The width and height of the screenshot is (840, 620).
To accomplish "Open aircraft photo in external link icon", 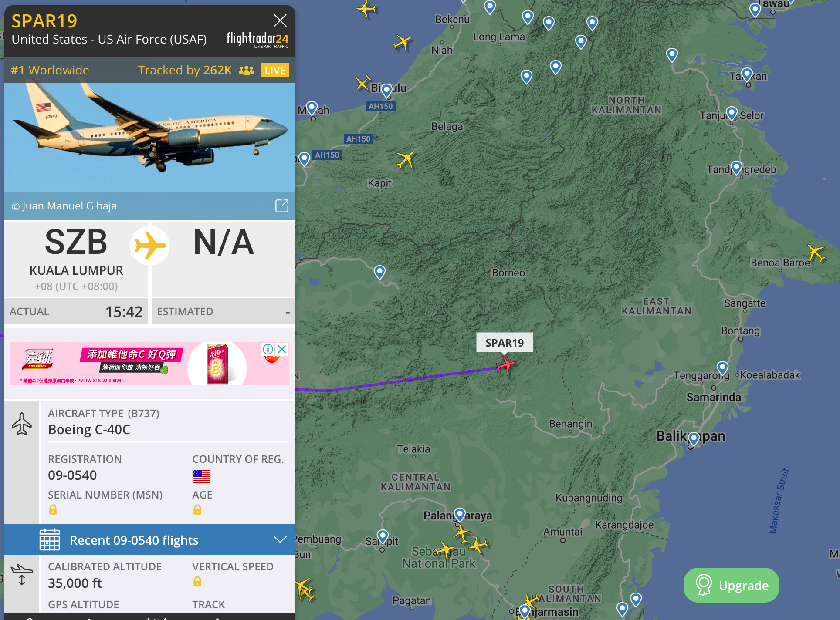I will click(x=282, y=206).
